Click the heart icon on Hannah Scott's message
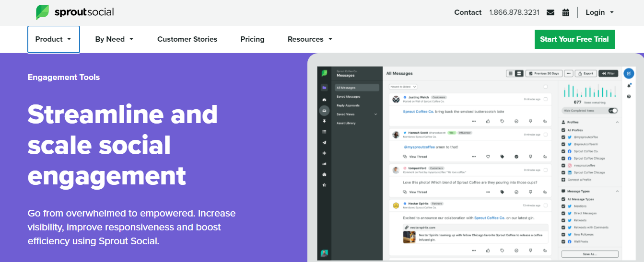 pos(488,157)
